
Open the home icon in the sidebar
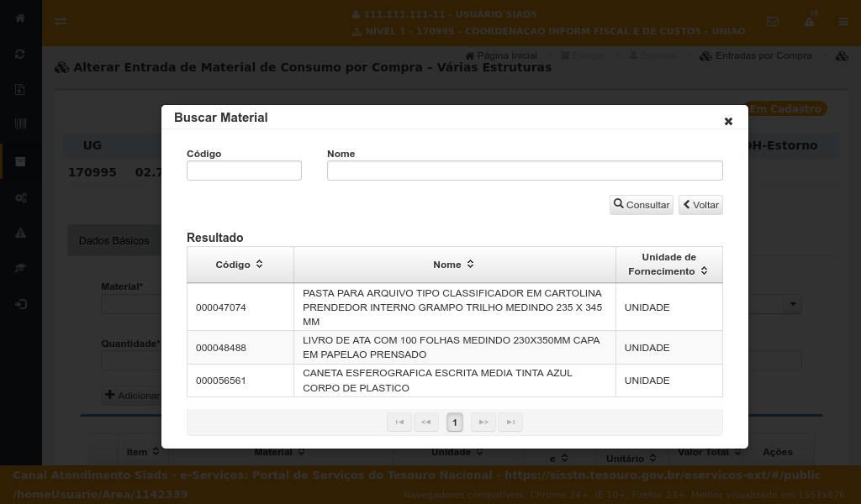pyautogui.click(x=20, y=18)
